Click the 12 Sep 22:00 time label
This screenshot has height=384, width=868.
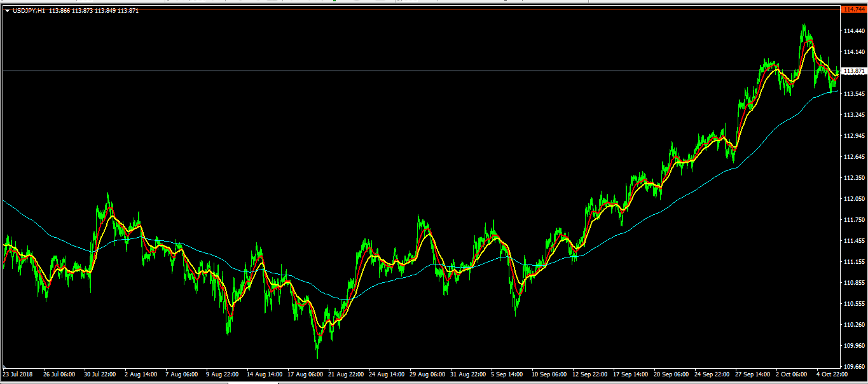pyautogui.click(x=589, y=374)
